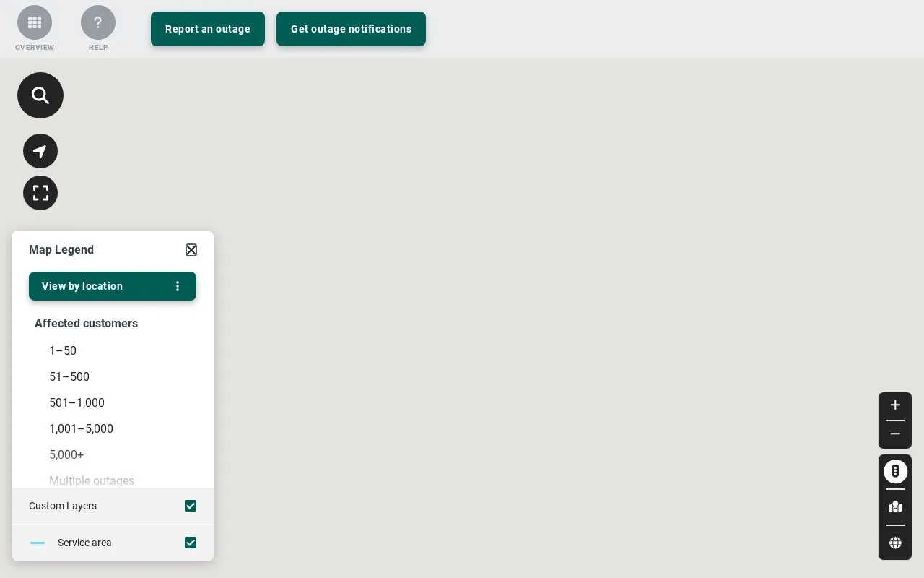Image resolution: width=924 pixels, height=578 pixels.
Task: Click the Service area label
Action: (84, 543)
